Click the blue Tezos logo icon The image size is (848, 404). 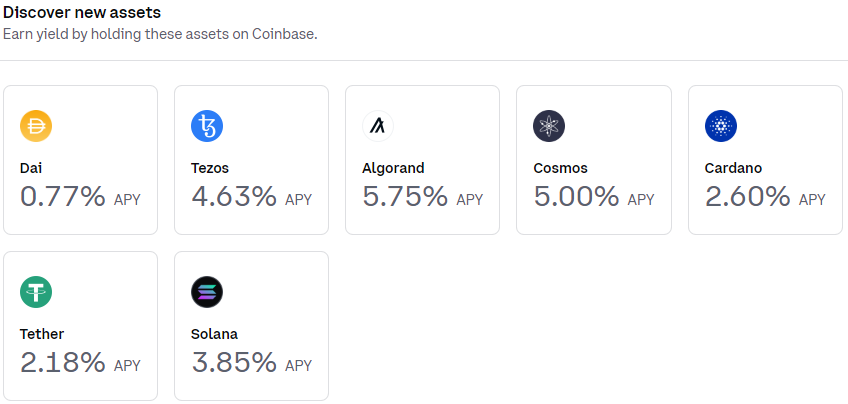click(x=207, y=126)
